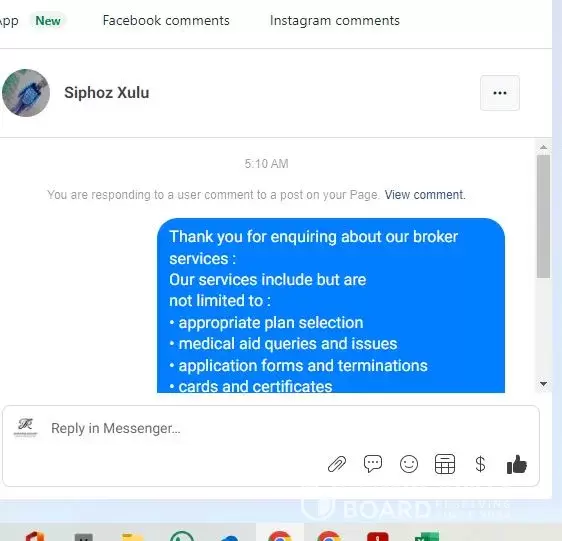Open the three-dots conversation options menu

(x=500, y=93)
